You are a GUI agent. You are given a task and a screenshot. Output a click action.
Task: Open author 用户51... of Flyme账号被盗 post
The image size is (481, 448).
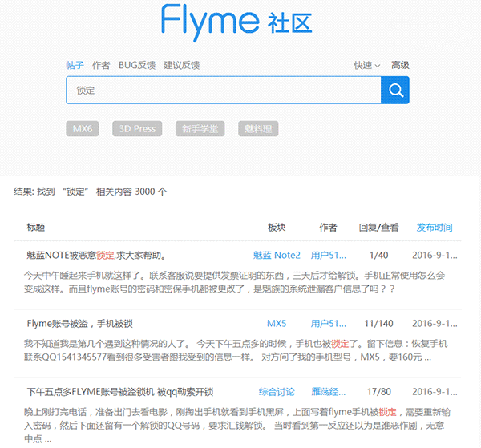(328, 324)
